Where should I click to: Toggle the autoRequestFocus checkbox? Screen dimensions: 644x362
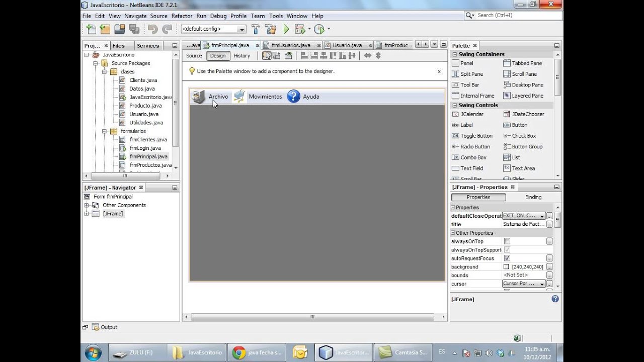tap(507, 258)
